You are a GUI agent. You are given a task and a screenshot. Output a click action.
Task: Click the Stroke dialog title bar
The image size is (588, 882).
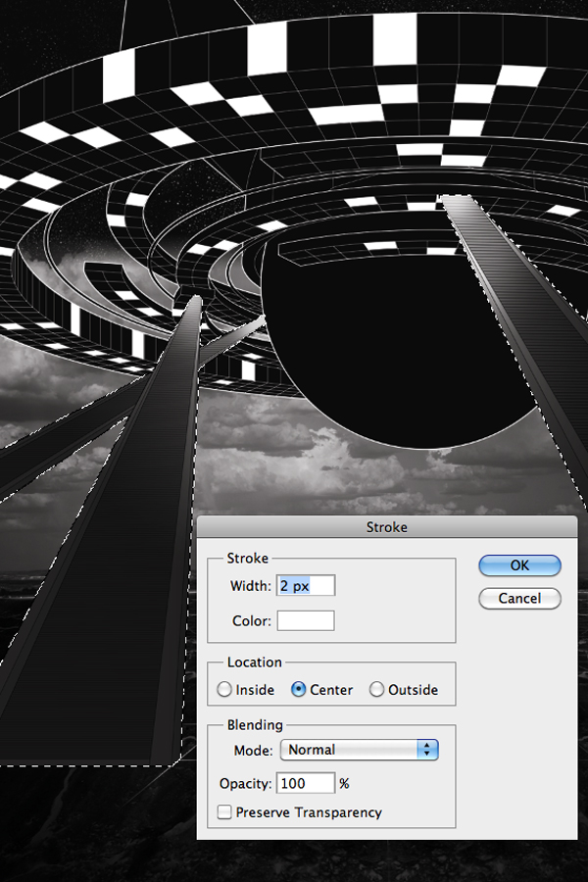click(x=387, y=526)
